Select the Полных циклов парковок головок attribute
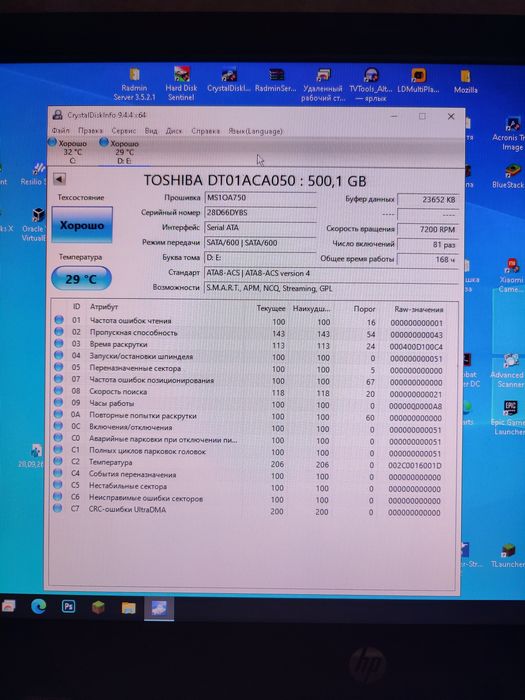The height and width of the screenshot is (700, 525). click(x=147, y=451)
